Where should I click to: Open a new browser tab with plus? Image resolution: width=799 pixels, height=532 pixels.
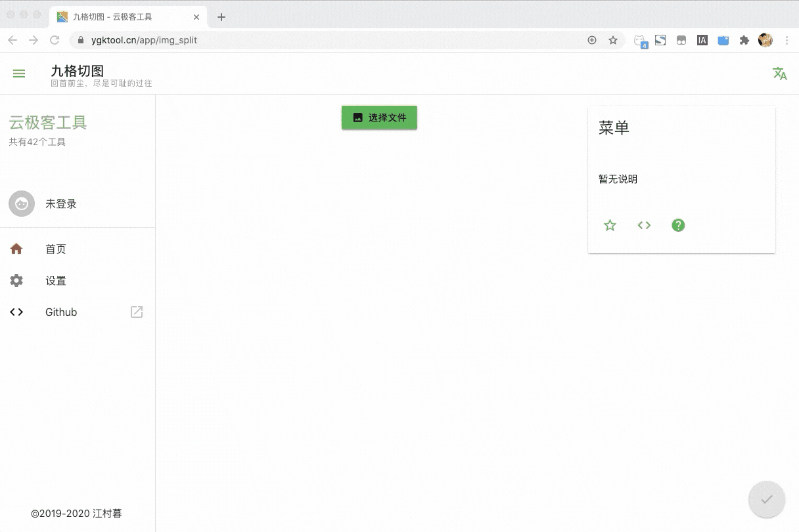221,17
